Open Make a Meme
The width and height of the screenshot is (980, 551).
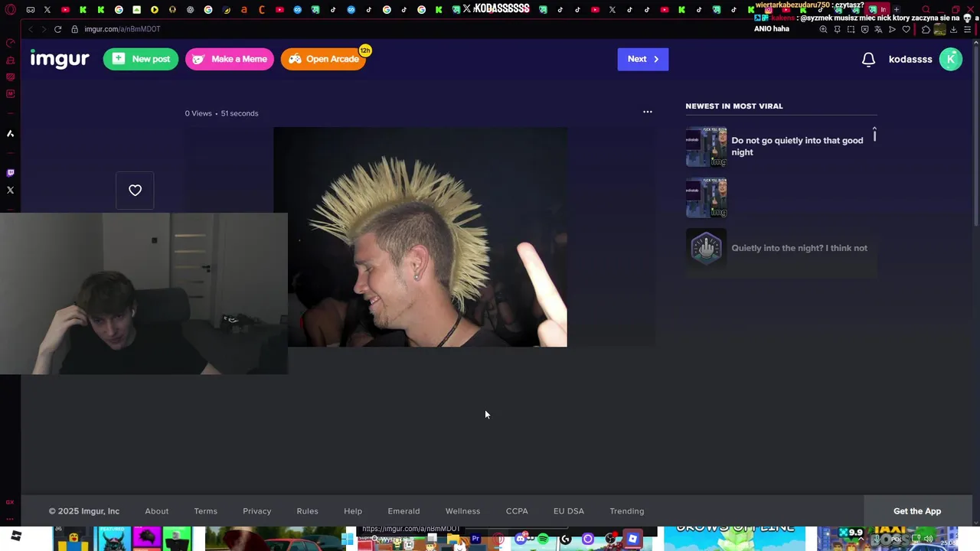pyautogui.click(x=230, y=59)
